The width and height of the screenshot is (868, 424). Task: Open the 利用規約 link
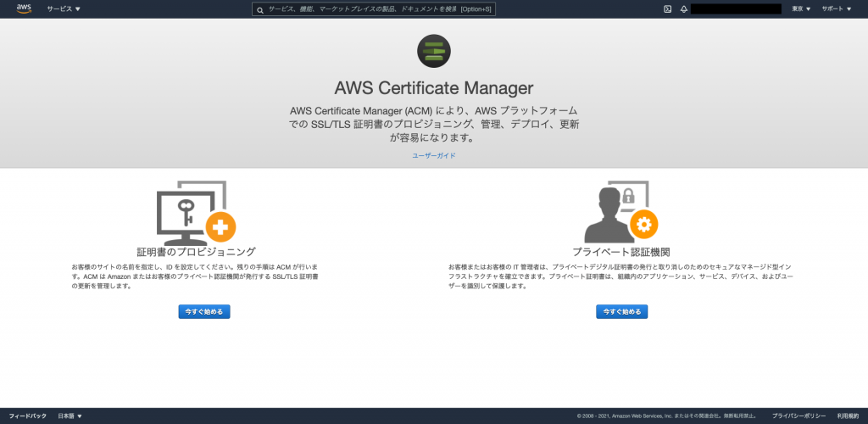(x=848, y=416)
